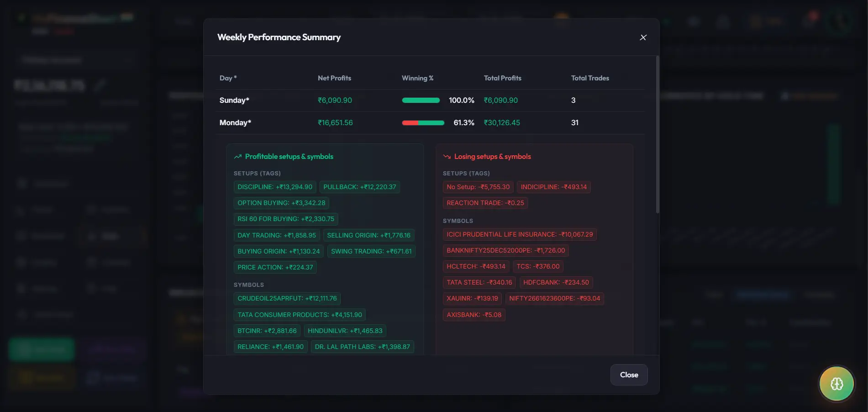Click the BUYING ORIGIN +₹1,130.24 tag

coord(279,251)
